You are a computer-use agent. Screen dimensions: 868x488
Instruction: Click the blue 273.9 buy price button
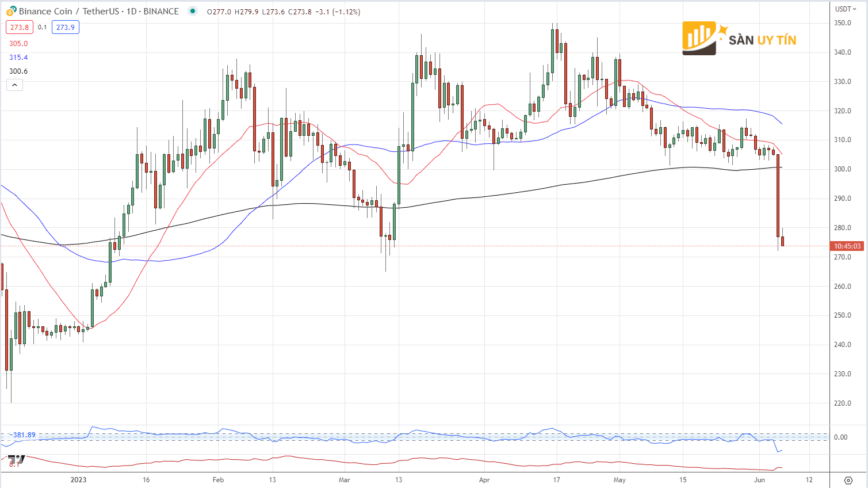66,27
